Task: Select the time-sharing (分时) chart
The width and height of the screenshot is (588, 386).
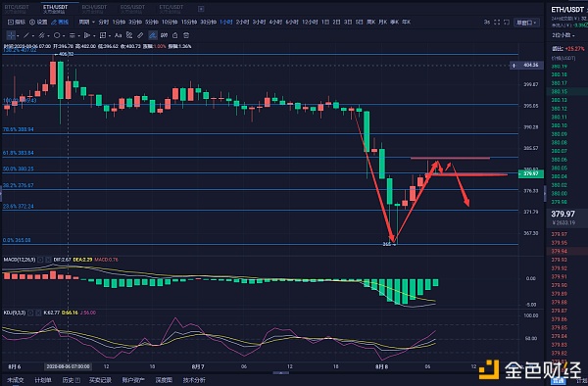Action: pyautogui.click(x=104, y=23)
